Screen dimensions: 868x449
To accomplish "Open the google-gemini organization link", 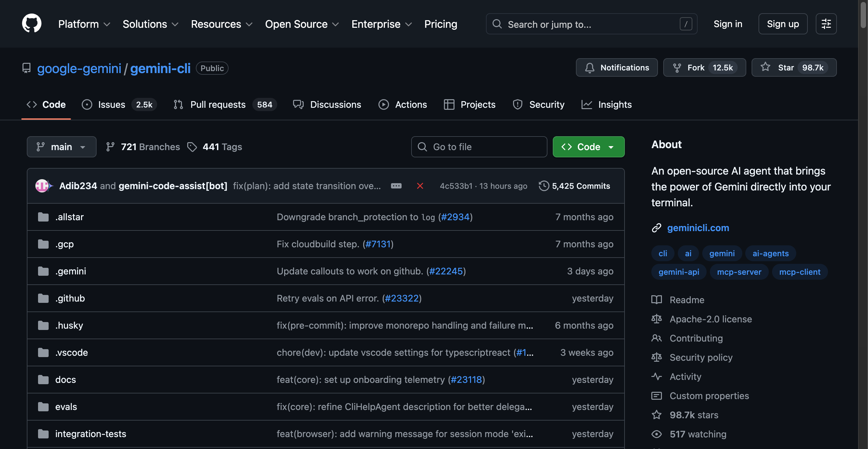I will [x=79, y=68].
